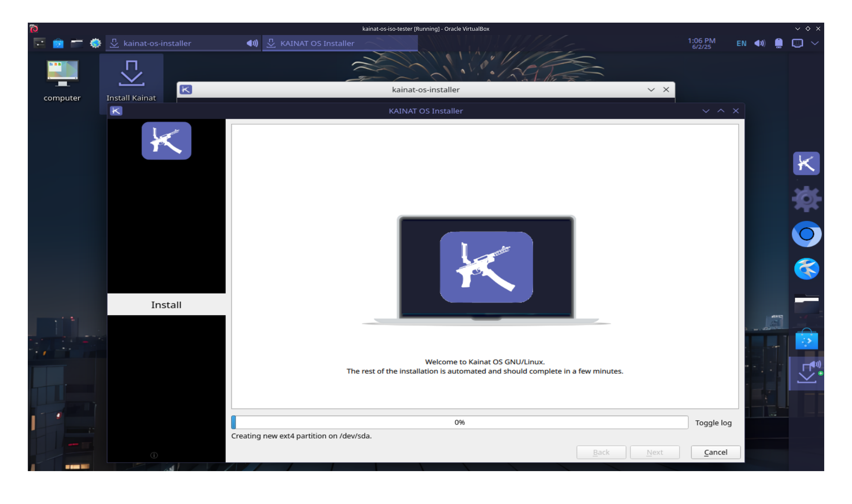Open the settings gear icon in top panel

(95, 43)
